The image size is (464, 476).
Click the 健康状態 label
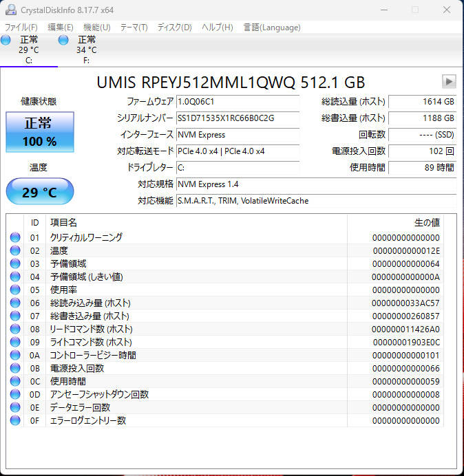[x=39, y=101]
